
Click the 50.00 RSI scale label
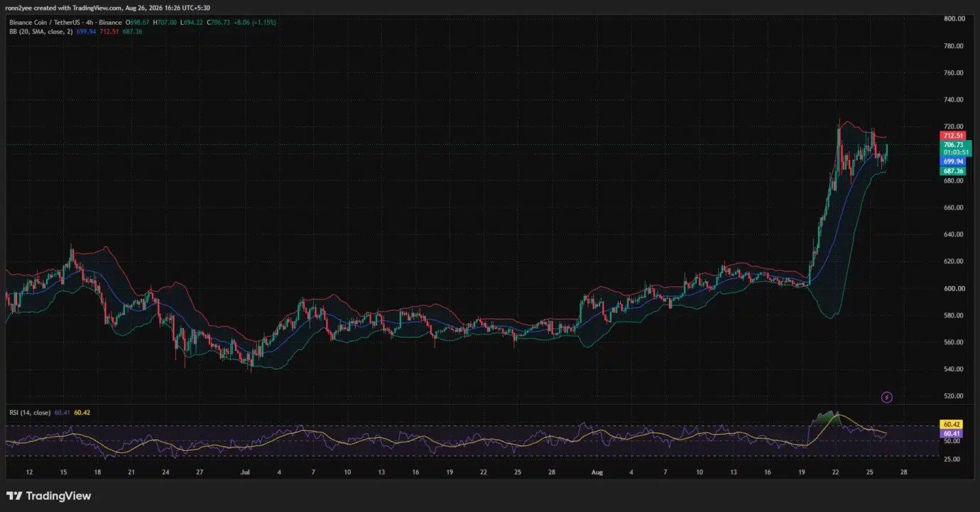[x=951, y=441]
